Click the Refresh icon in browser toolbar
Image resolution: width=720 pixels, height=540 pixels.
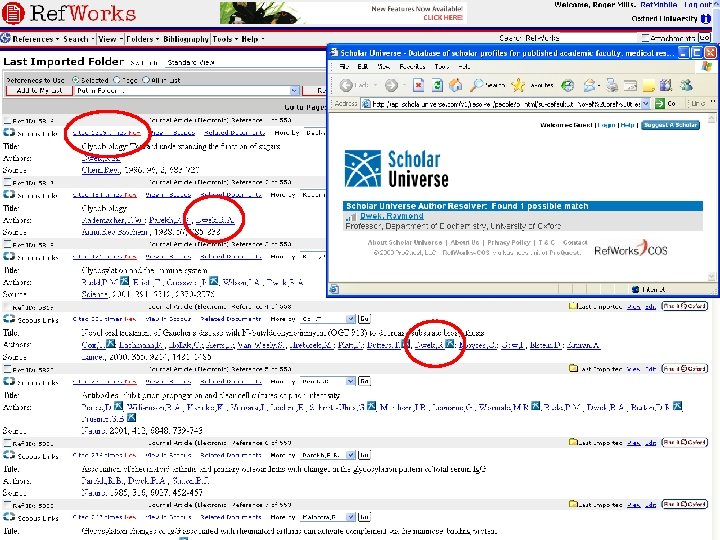click(437, 85)
